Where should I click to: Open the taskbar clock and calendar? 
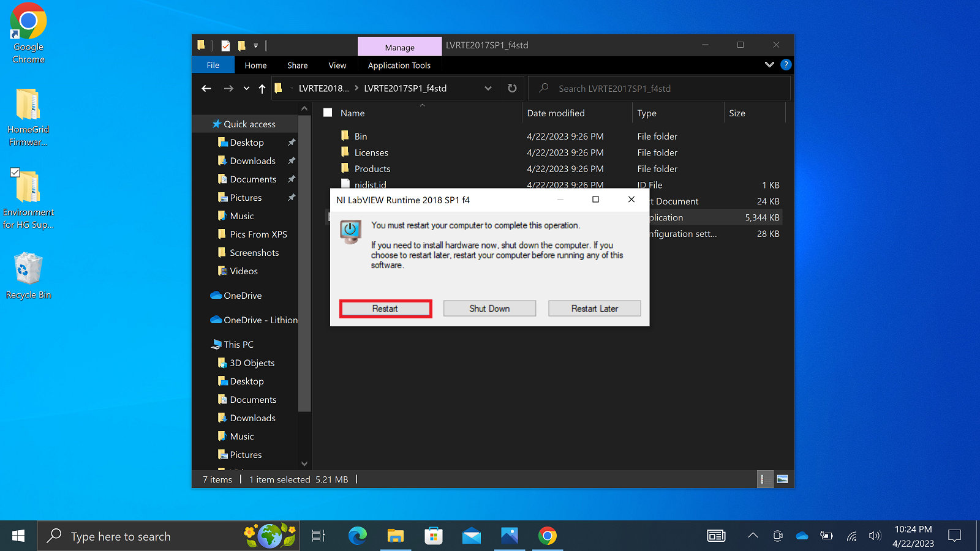point(913,536)
